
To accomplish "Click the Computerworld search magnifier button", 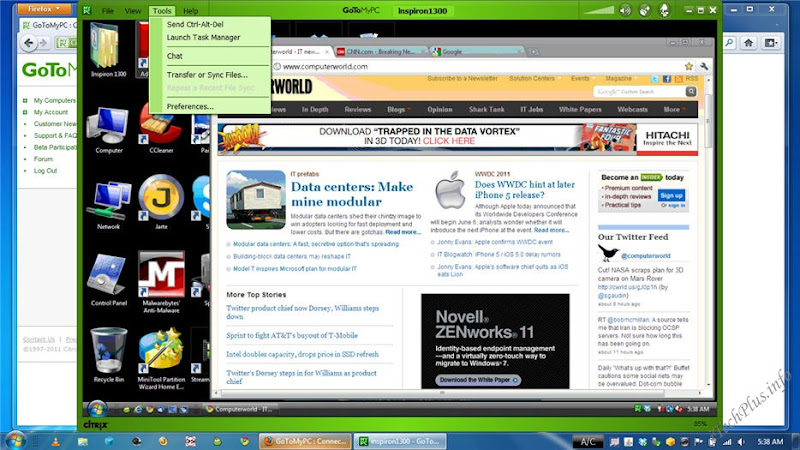I will coord(691,92).
